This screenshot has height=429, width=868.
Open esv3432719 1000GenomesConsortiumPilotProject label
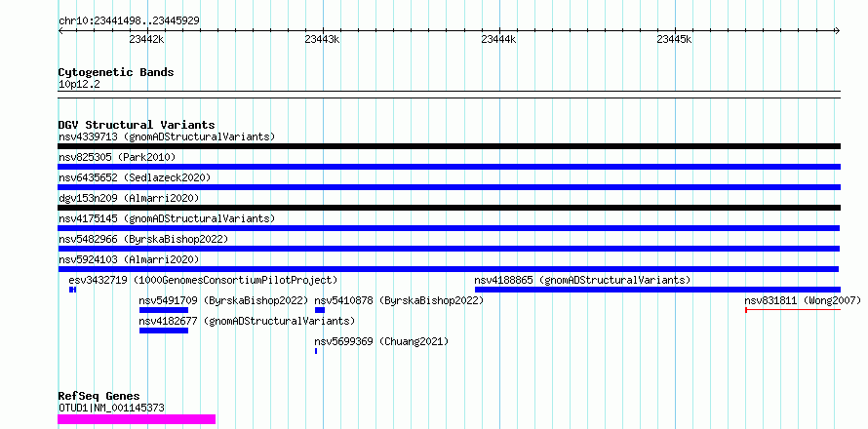[203, 280]
